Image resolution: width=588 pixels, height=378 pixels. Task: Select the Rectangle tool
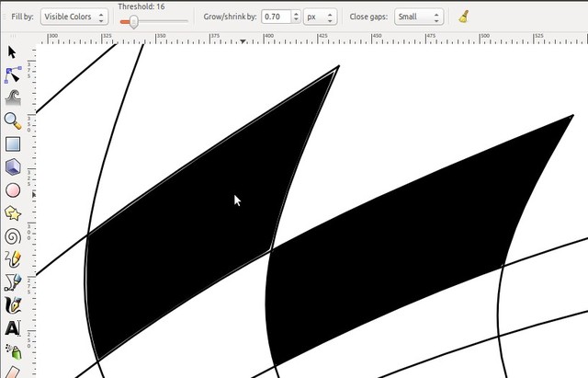click(x=13, y=144)
